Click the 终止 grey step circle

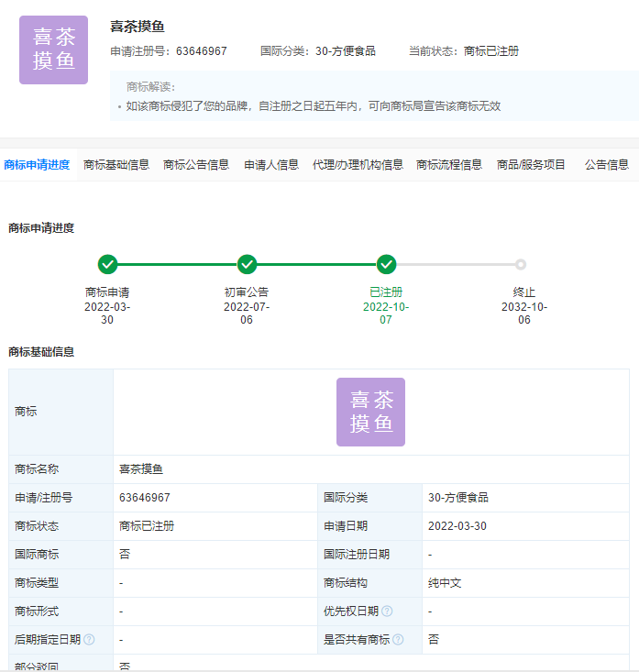521,264
